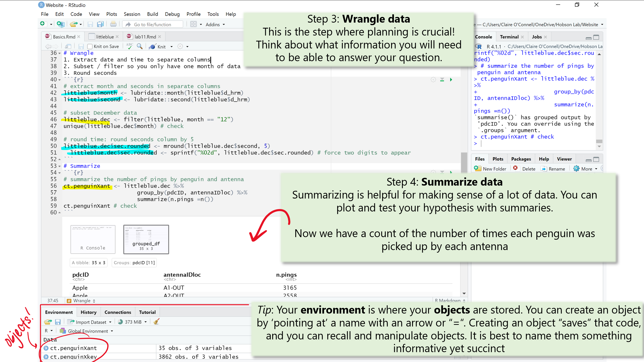Screen dimensions: 644x362
Task: Open the Addins dropdown
Action: click(215, 24)
